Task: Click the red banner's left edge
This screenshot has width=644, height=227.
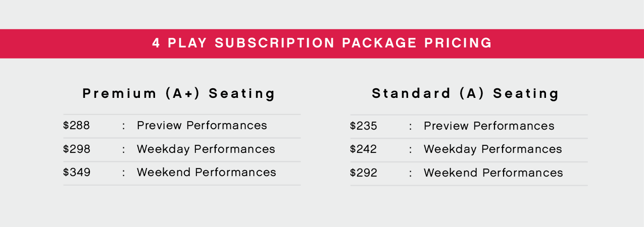Action: coord(2,43)
